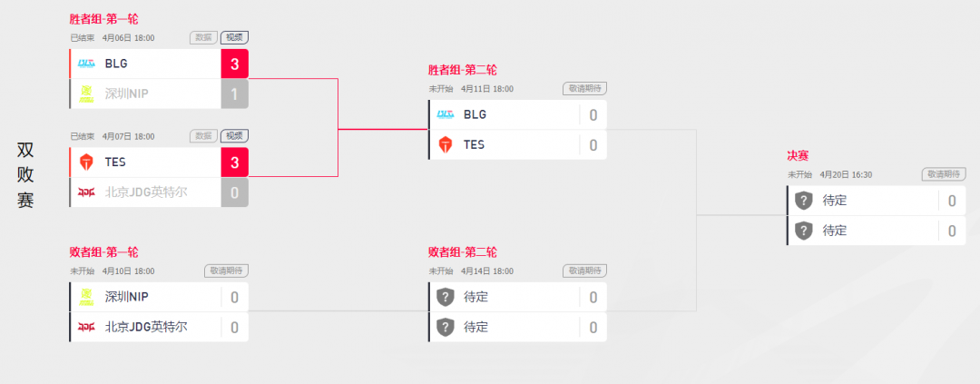This screenshot has width=980, height=384.
Task: Select the 北京JDG英特尔 row in losers round one
Action: [159, 327]
